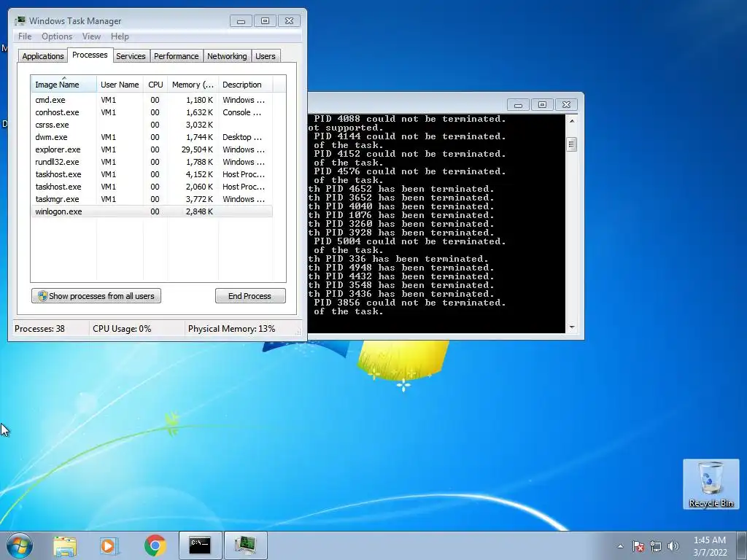Select the dwm.exe process row
Viewport: 747px width, 560px height.
click(152, 137)
